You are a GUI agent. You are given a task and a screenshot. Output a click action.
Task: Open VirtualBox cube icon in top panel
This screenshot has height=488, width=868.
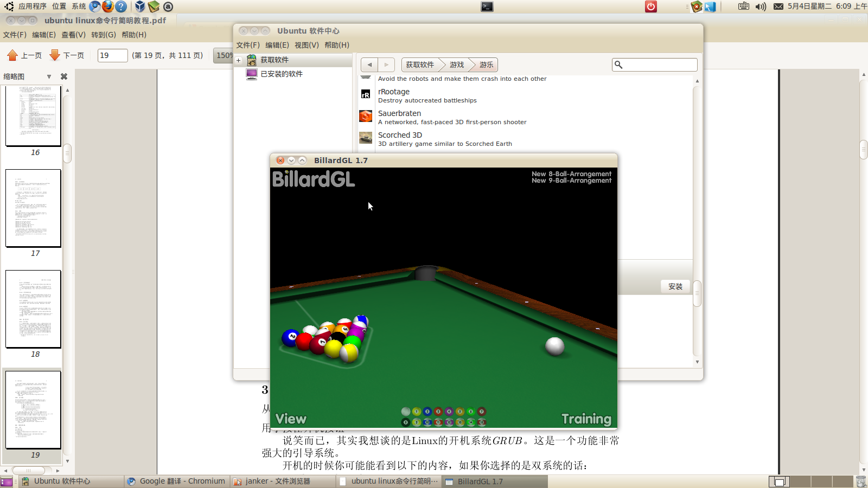[x=140, y=7]
